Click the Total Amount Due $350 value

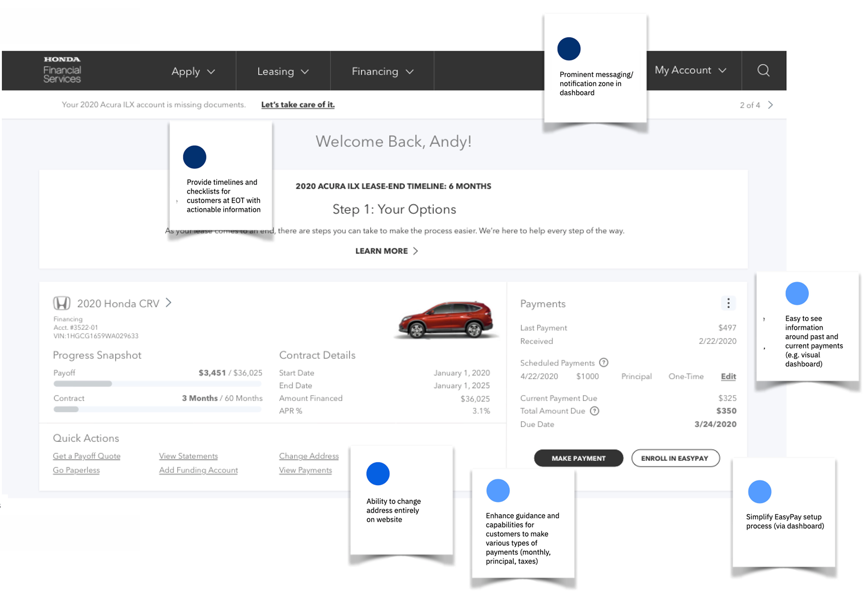pos(726,411)
